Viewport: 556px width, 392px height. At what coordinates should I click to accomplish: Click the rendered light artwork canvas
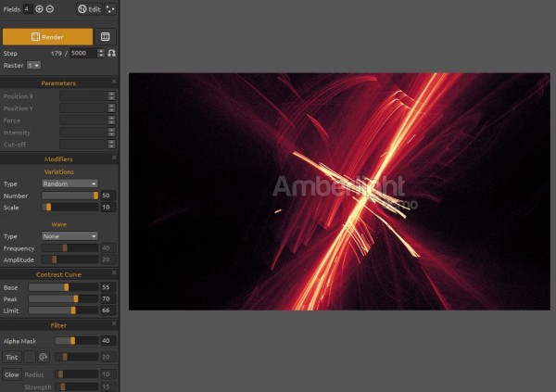point(339,192)
